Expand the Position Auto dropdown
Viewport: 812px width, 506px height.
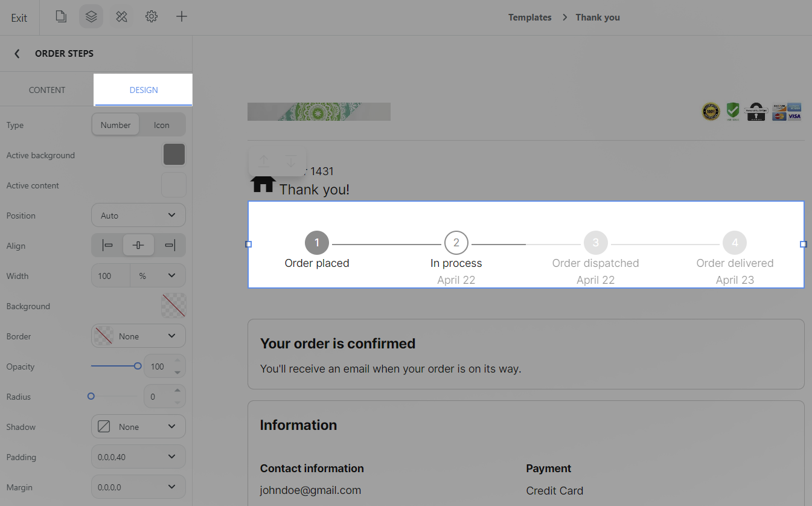138,216
